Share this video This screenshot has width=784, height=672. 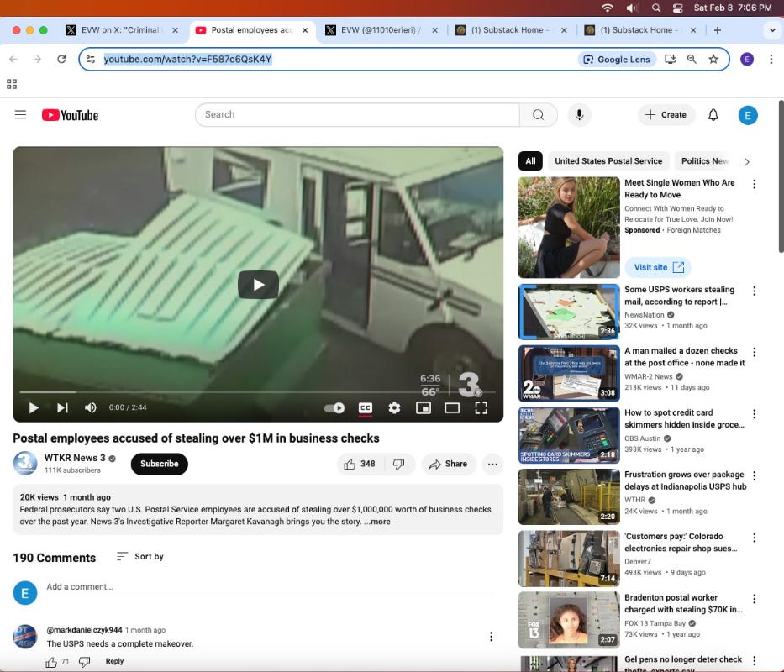448,464
